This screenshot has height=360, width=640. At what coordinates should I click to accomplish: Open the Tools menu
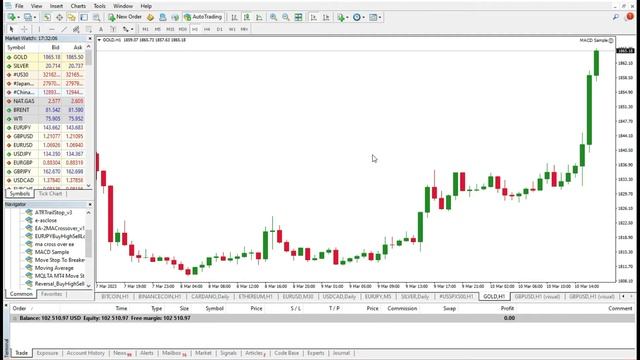tap(99, 6)
